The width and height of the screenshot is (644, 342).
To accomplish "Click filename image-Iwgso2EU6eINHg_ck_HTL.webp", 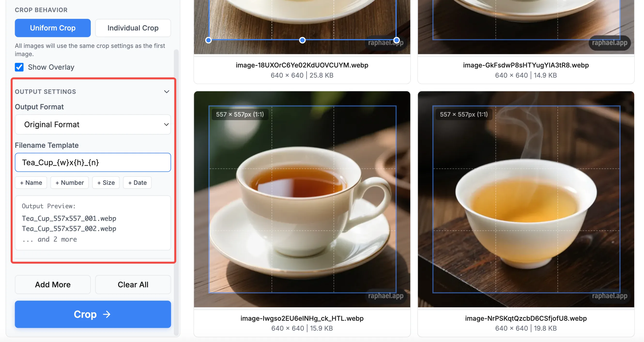I will click(x=302, y=318).
